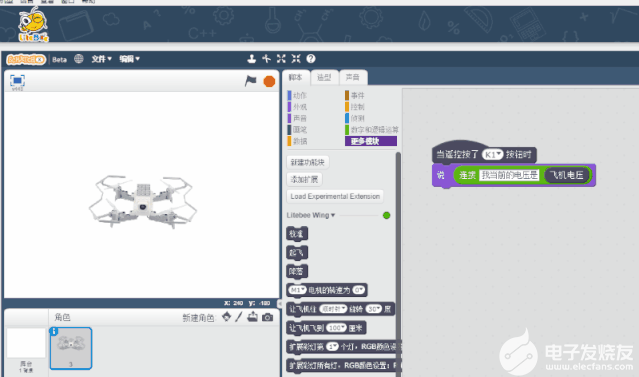This screenshot has width=639, height=377.
Task: Select the shrink sprite tool
Action: (x=296, y=59)
